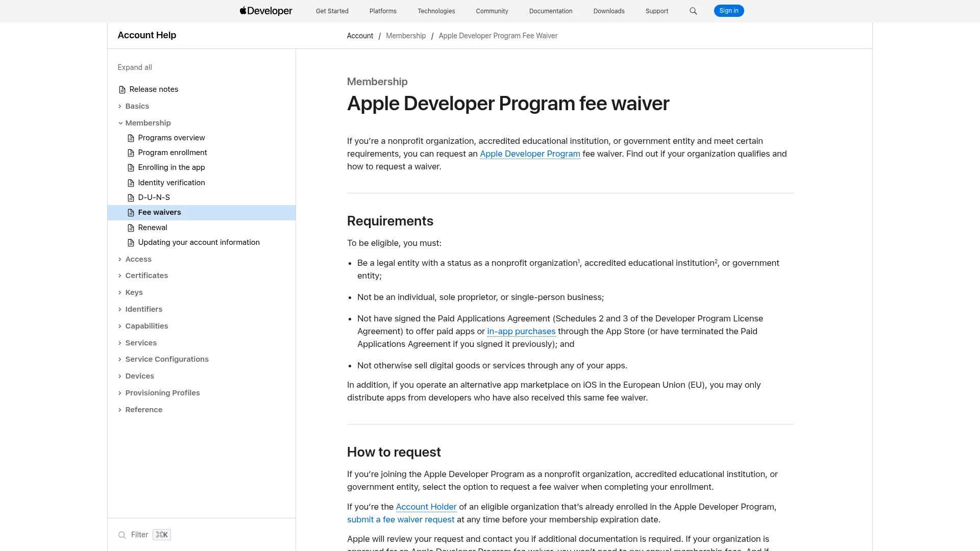The width and height of the screenshot is (980, 551).
Task: Click the How to request heading
Action: point(394,452)
